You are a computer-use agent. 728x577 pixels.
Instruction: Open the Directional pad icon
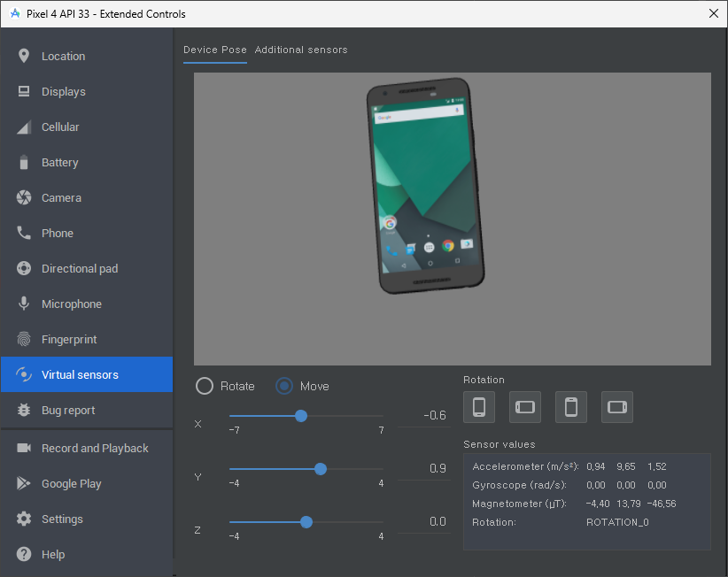pyautogui.click(x=24, y=268)
